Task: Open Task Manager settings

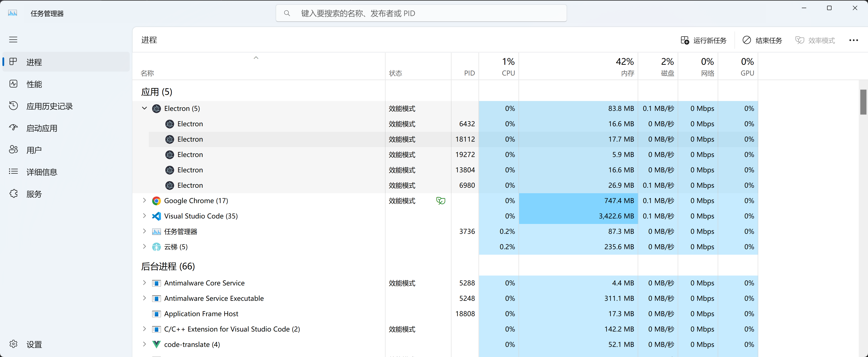Action: (x=66, y=344)
